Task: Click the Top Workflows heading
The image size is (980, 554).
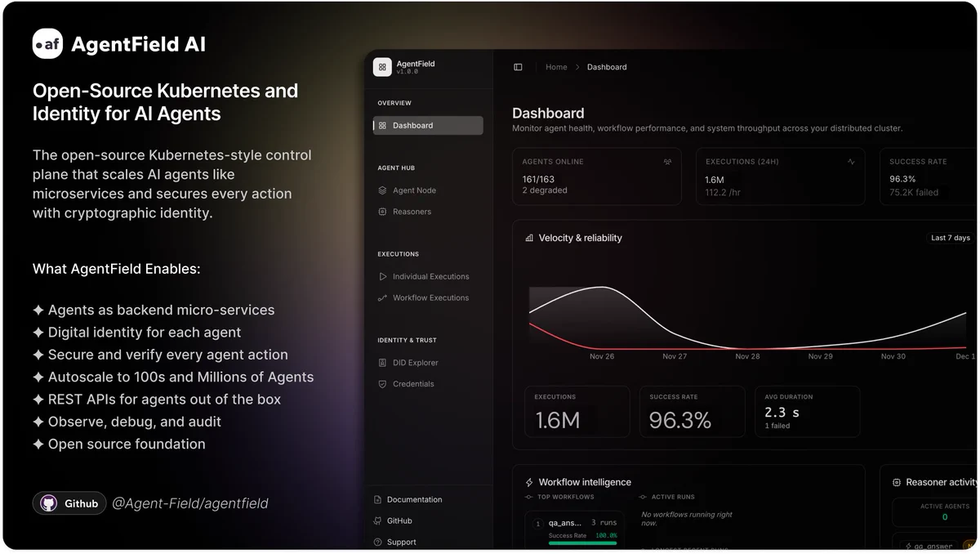Action: click(x=566, y=497)
